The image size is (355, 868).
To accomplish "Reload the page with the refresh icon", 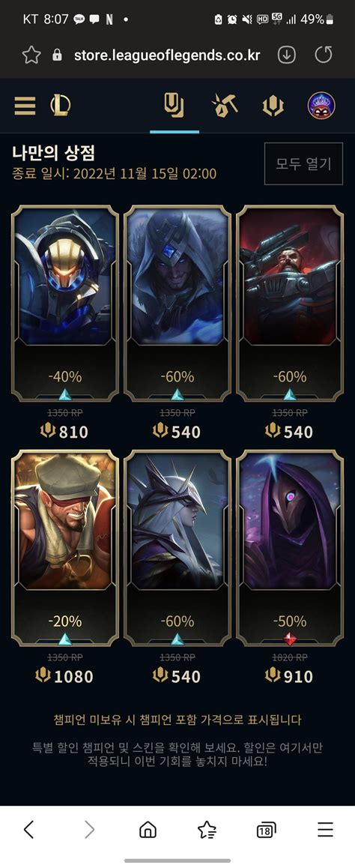I will 324,55.
